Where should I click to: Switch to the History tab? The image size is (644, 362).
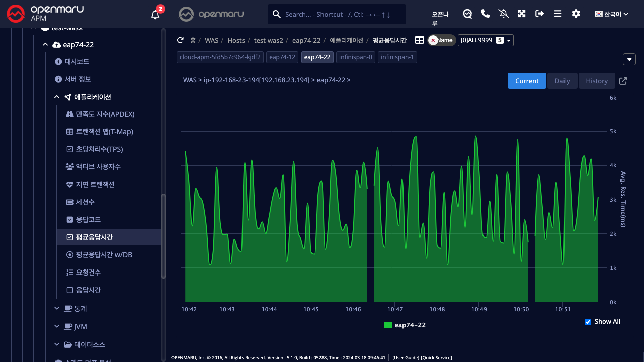(x=596, y=81)
